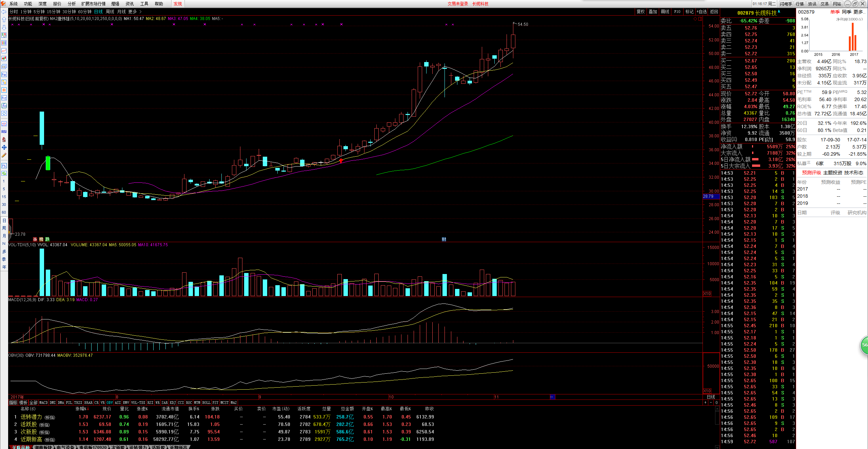Select the pencil drawing tool icon
Image resolution: width=868 pixels, height=449 pixels.
(4, 155)
